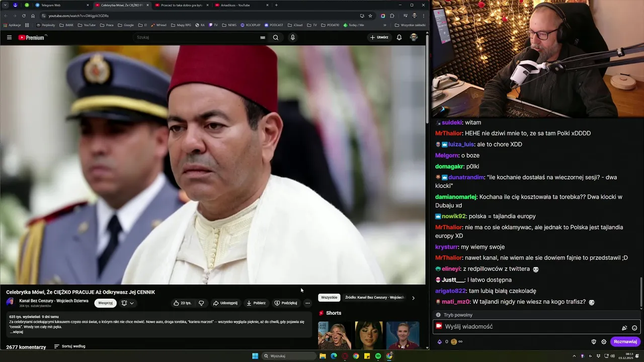Open the taskbar volume speaker icon
644x362 pixels.
611,356
